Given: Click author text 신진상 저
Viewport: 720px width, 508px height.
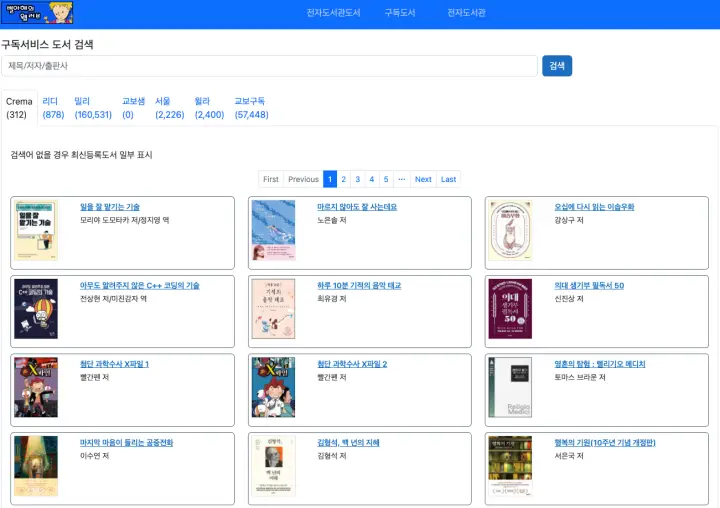Looking at the screenshot, I should 569,299.
